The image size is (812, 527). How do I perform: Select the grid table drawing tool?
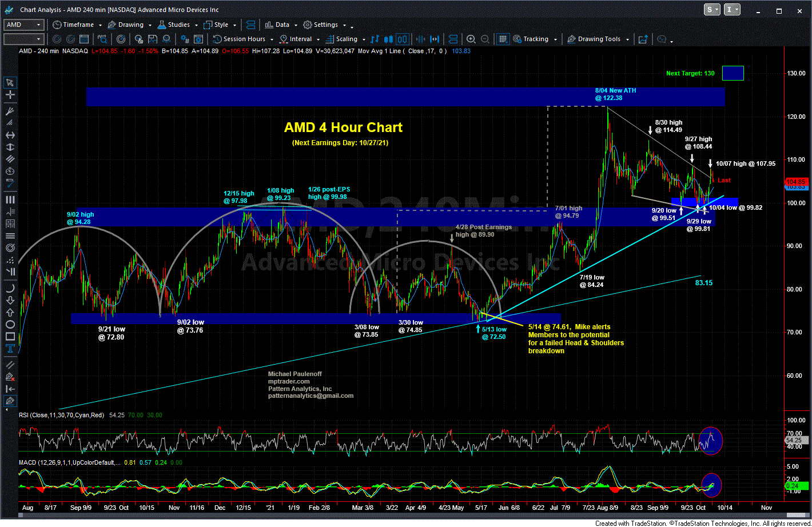coord(10,223)
